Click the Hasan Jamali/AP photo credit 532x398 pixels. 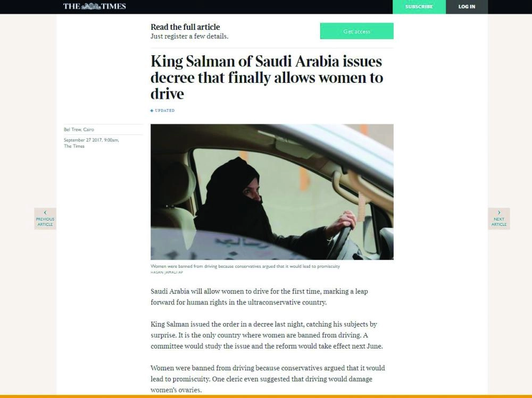[167, 272]
